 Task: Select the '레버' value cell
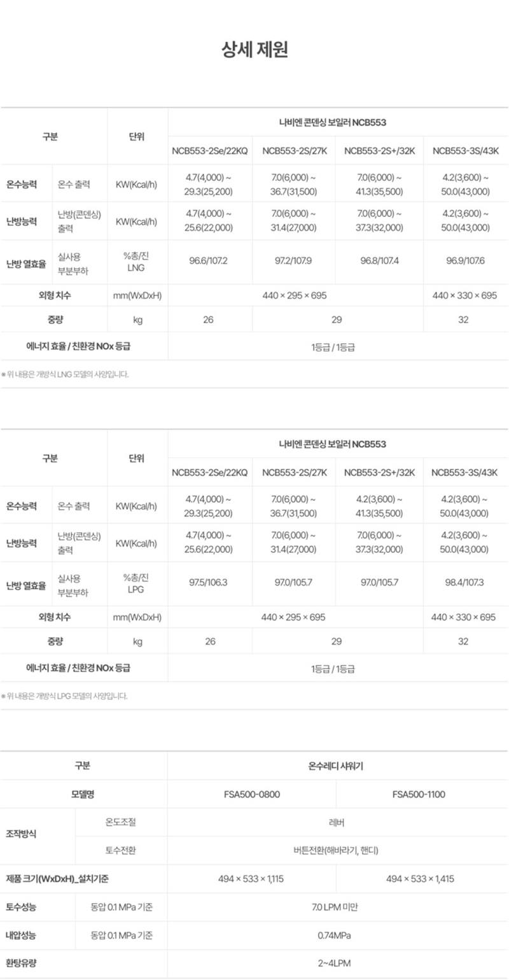click(337, 822)
